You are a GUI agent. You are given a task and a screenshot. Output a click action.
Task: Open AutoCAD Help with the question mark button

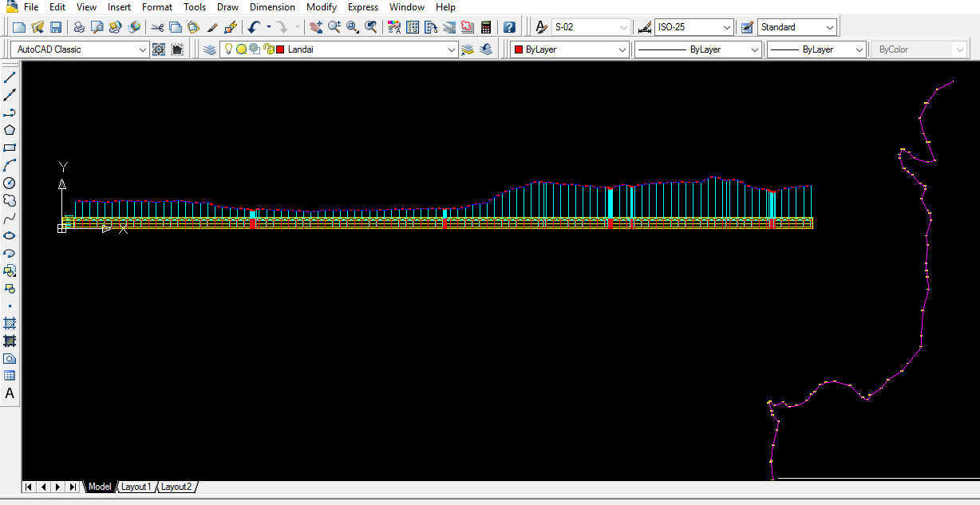tap(508, 26)
